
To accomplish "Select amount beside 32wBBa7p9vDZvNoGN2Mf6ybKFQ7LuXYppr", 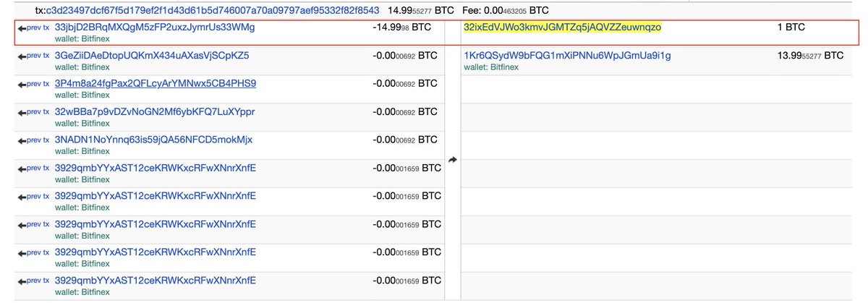I will [405, 112].
